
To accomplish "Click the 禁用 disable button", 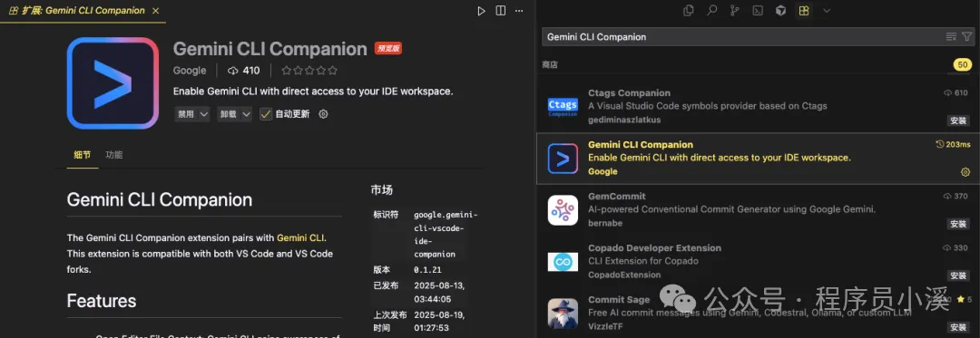I will point(186,114).
